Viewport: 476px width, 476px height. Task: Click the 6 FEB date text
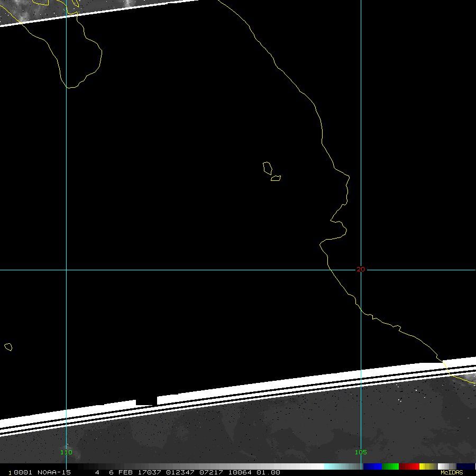[x=119, y=472]
